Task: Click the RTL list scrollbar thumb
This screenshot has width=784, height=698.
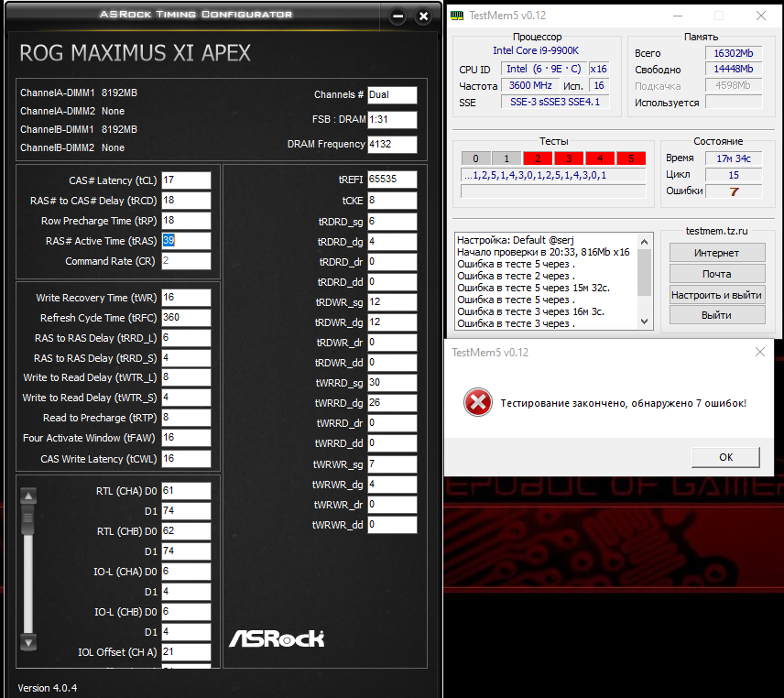Action: tap(28, 520)
